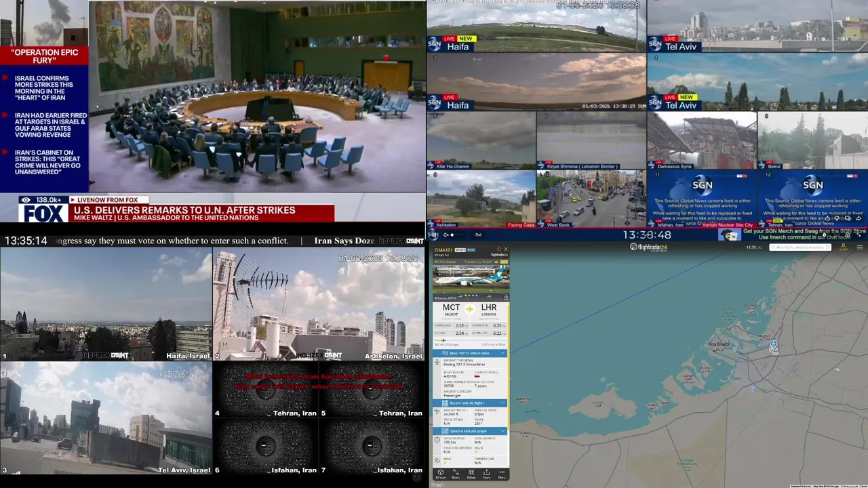
Task: Mute the SGN stream with the speaker icon
Action: click(447, 235)
